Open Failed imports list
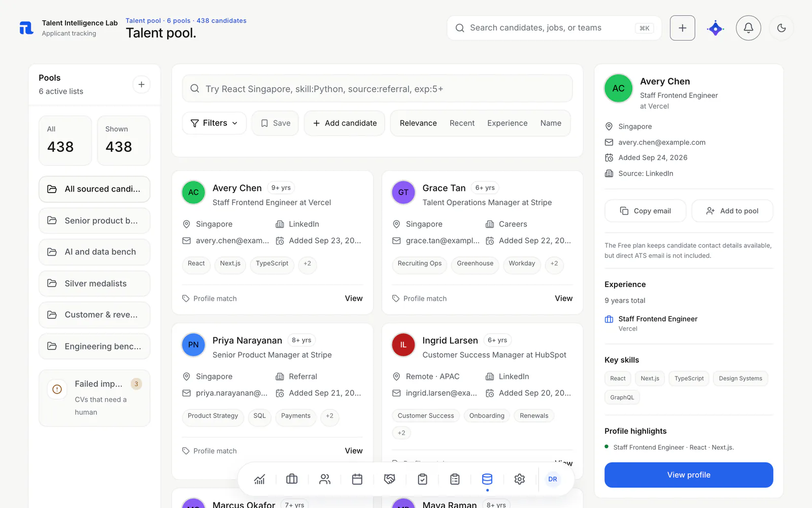Screen dimensions: 812x508 [94, 398]
